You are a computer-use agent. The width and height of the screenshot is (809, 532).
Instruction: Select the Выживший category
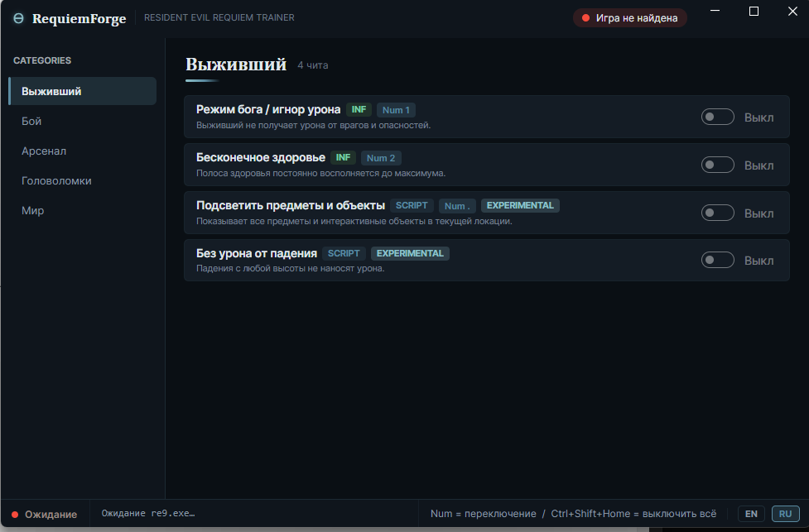click(x=83, y=91)
